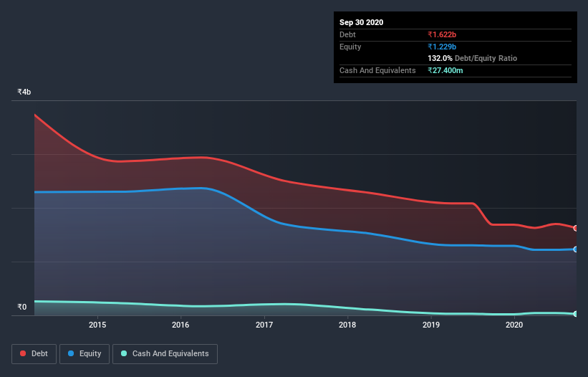Click the ₹27.400m cash value
This screenshot has height=377, width=588.
445,70
